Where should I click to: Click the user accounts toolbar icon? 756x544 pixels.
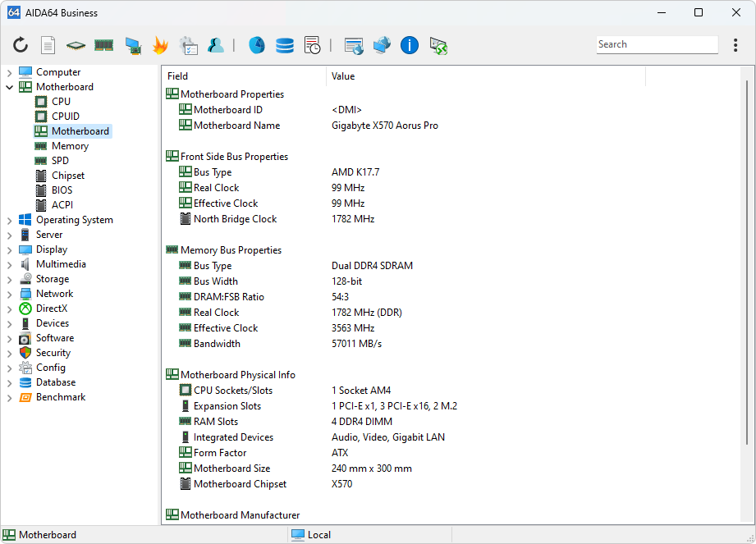(x=216, y=46)
